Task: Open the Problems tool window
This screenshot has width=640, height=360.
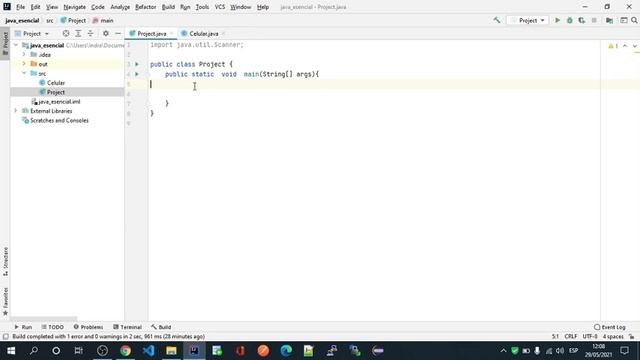Action: point(88,327)
